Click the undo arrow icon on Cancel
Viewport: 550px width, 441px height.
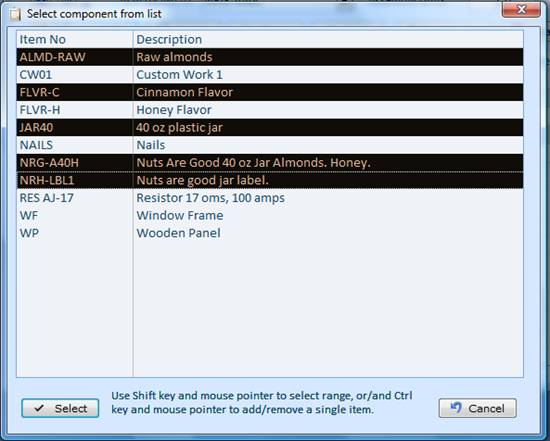pos(456,407)
